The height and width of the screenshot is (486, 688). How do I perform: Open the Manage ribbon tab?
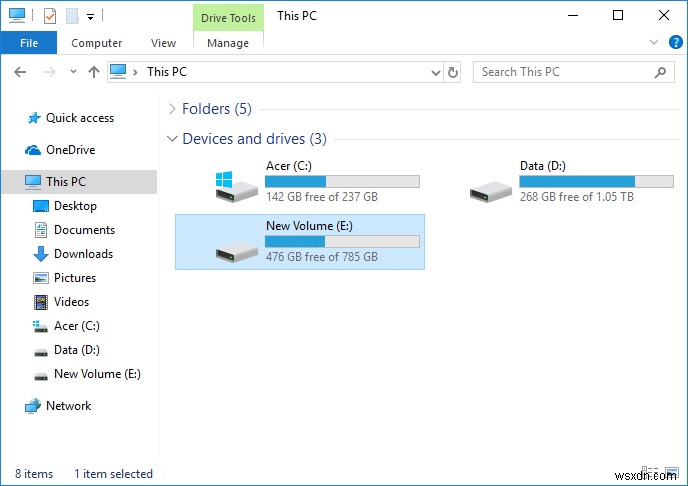click(228, 43)
